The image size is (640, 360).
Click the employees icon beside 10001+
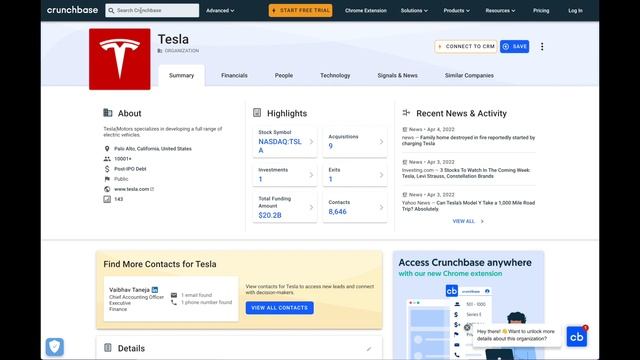tap(107, 159)
